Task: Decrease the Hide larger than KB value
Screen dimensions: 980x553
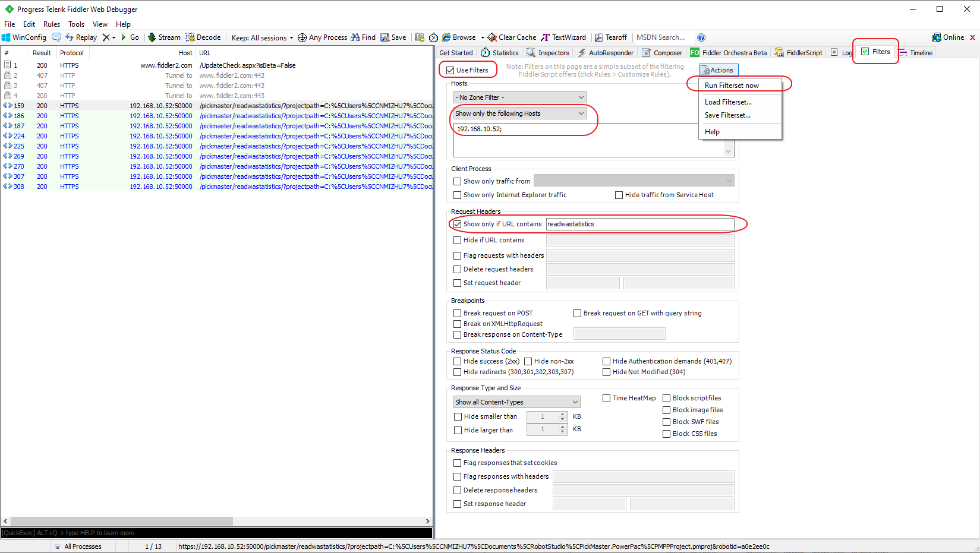Action: [563, 432]
